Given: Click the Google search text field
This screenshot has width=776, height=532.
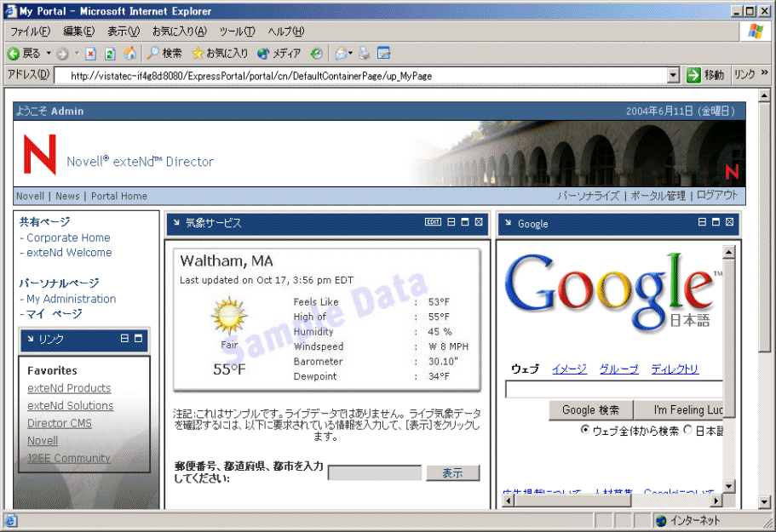Looking at the screenshot, I should (613, 389).
